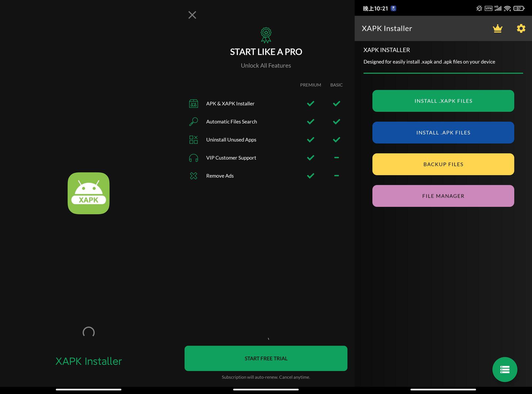
Task: Open Backup Files
Action: pos(443,164)
